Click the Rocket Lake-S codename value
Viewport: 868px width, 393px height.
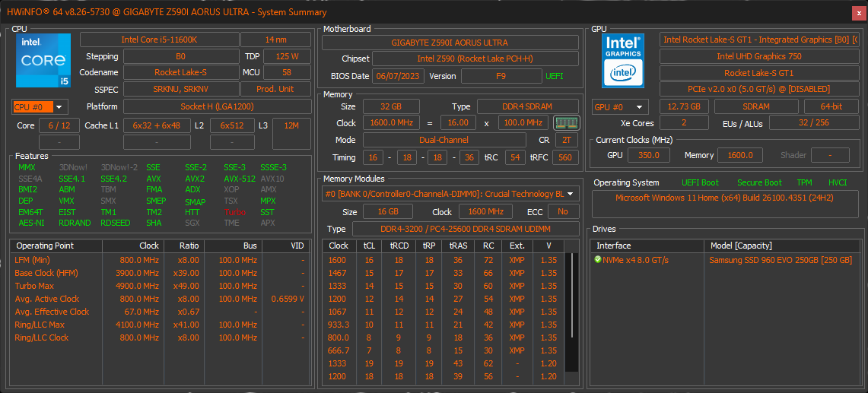(180, 72)
